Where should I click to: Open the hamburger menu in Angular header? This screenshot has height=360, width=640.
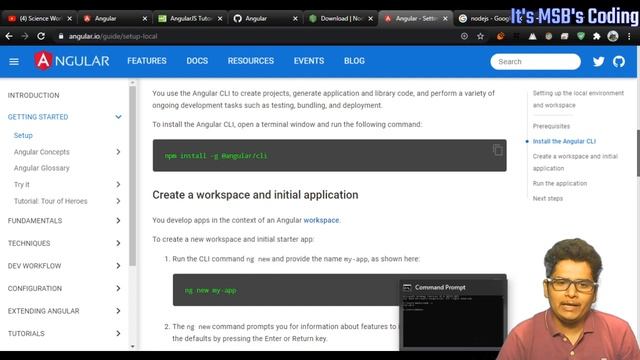(14, 62)
